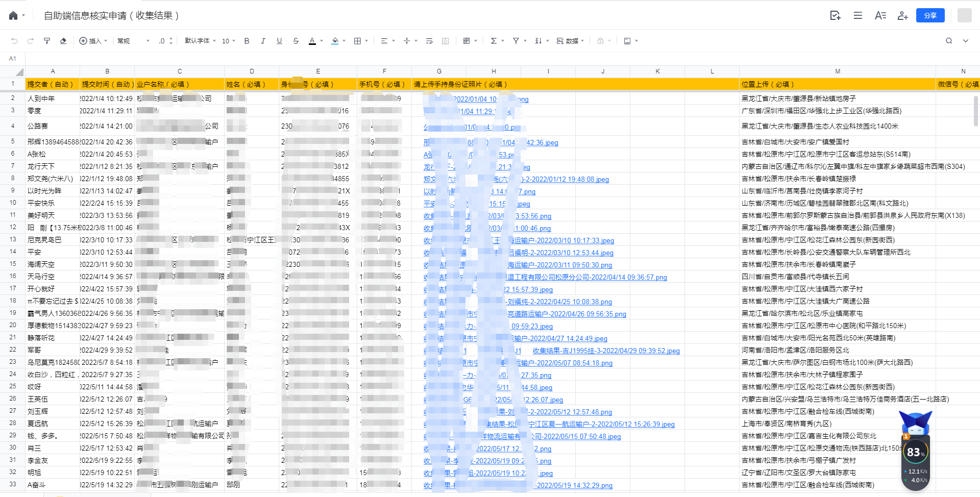Click the add collaborator icon

[x=902, y=16]
